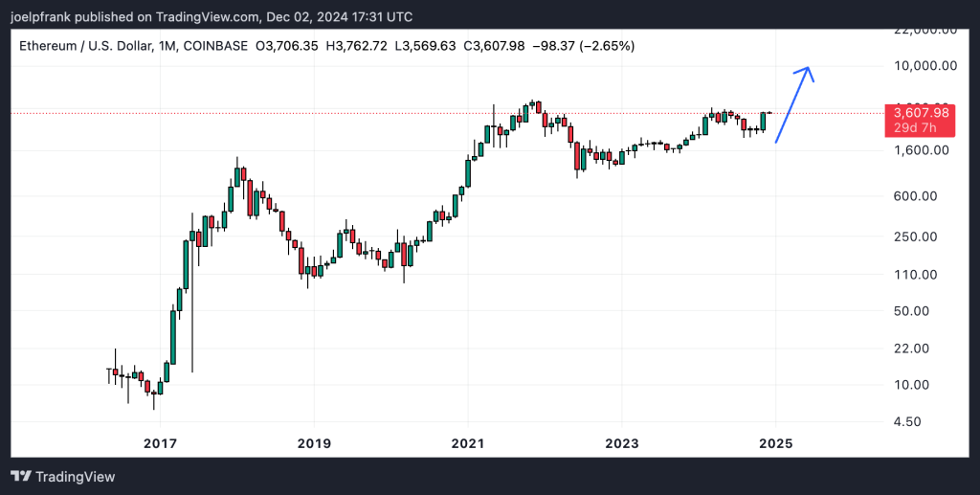Click the 2021 label on time axis
This screenshot has width=980, height=495.
pos(467,443)
